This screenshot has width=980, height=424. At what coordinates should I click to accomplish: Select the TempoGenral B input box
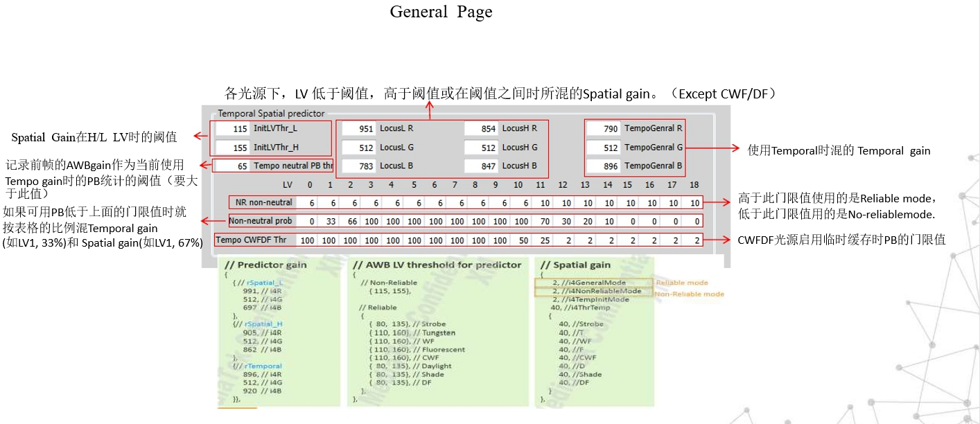604,166
